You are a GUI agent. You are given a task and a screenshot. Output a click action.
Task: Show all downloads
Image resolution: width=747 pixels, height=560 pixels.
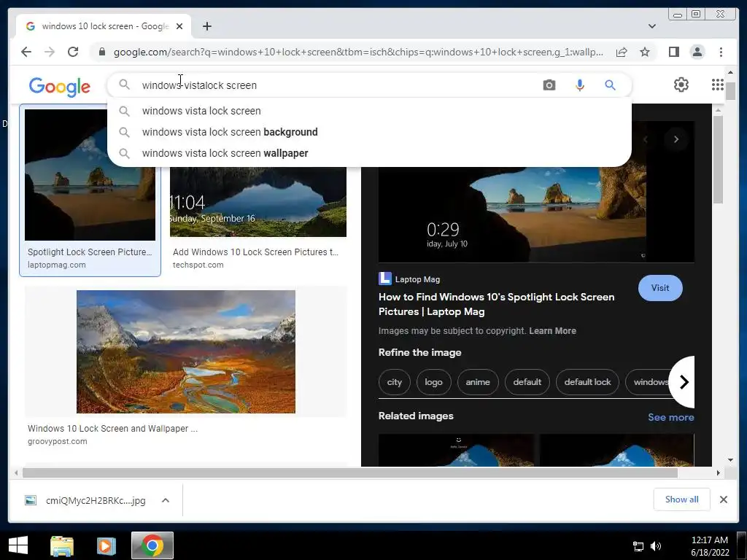(x=681, y=499)
